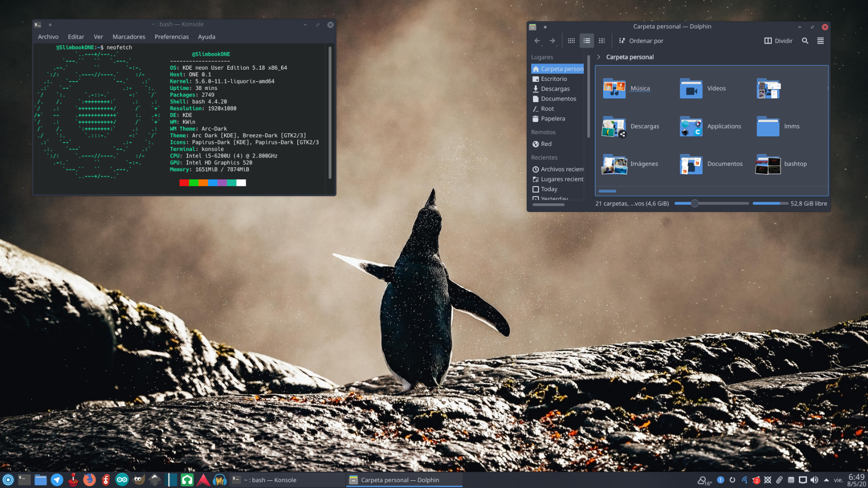Toggle the Dividir split view
The width and height of the screenshot is (868, 488).
click(778, 41)
